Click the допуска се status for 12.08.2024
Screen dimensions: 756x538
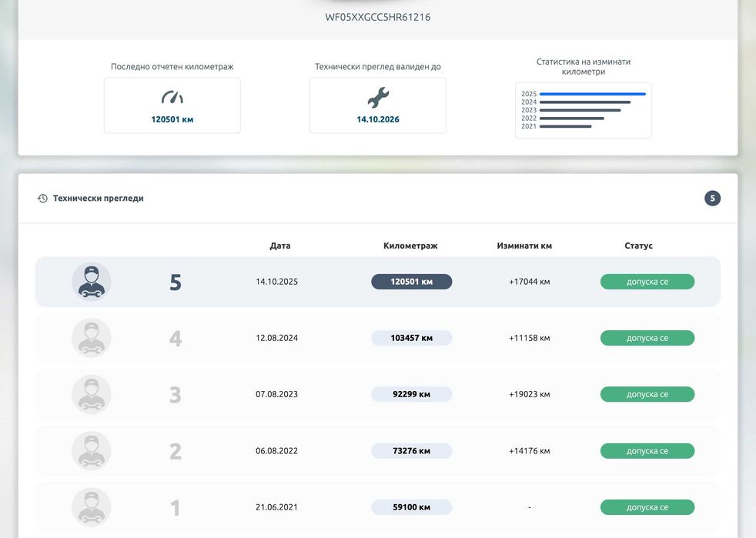647,338
